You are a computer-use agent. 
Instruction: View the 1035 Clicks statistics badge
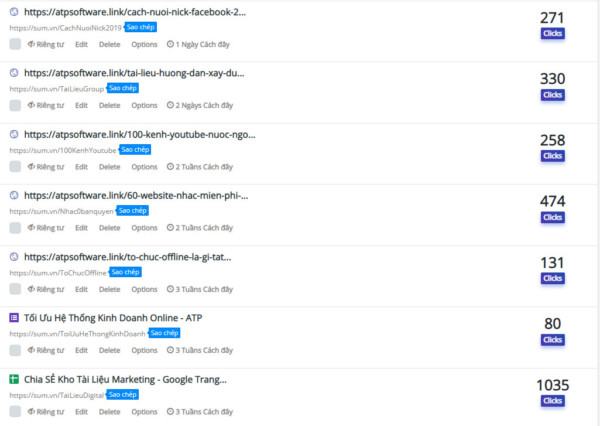pos(553,401)
